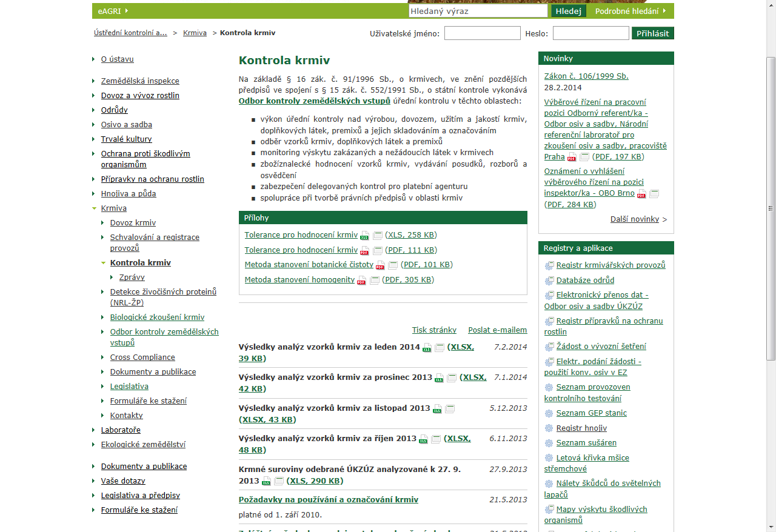Open Biologické zkoušení krmiv menu item
The width and height of the screenshot is (776, 532).
click(158, 318)
